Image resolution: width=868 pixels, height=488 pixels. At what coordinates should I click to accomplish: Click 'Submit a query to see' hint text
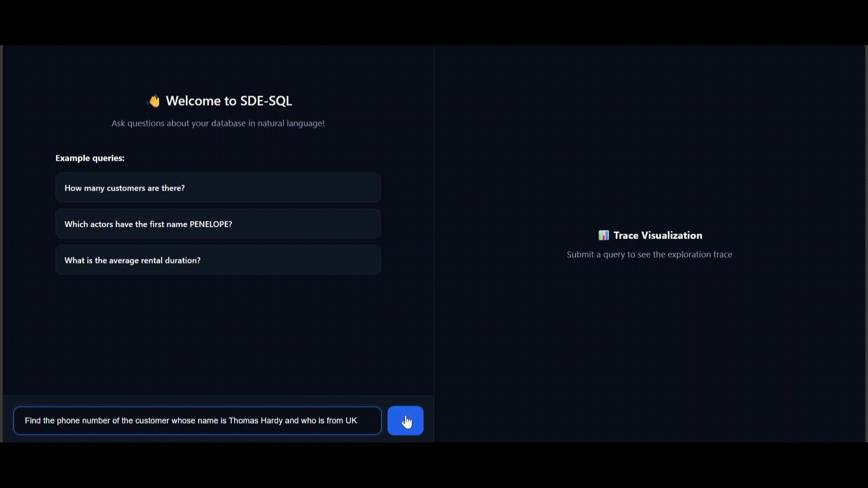coord(649,254)
